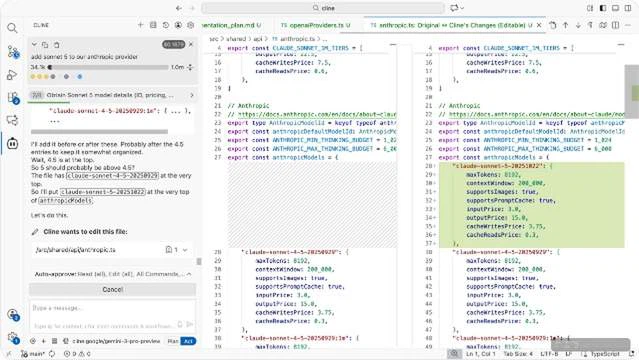Open the Search view in activity bar
This screenshot has height=360, width=639.
coord(12,28)
